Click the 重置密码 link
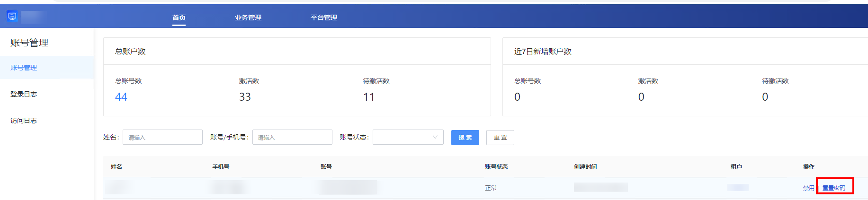 coord(834,188)
